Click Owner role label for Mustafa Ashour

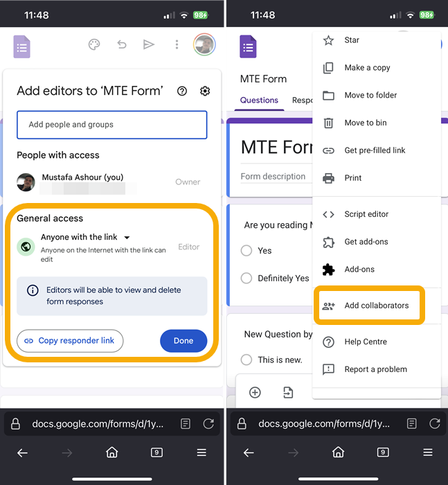(x=188, y=182)
